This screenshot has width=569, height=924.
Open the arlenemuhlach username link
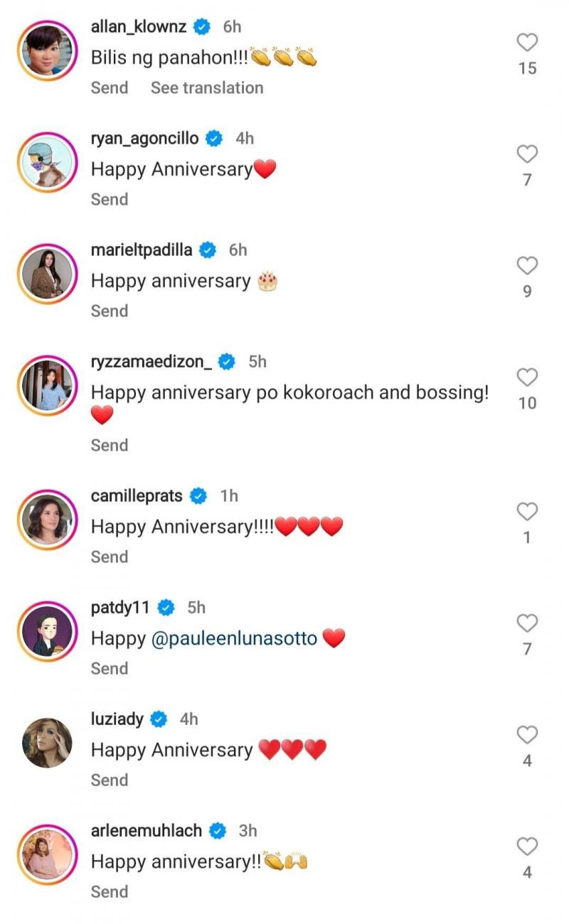(x=147, y=830)
